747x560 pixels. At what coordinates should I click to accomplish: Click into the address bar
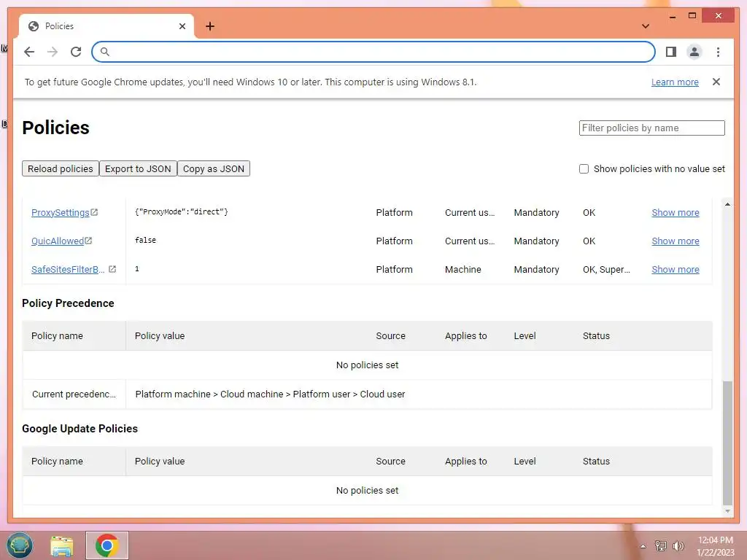[373, 52]
